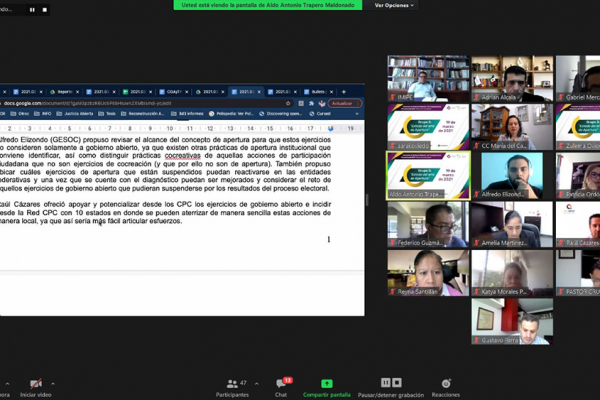Image resolution: width=600 pixels, height=400 pixels.
Task: Click the Iniciar video camera icon
Action: pos(36,383)
